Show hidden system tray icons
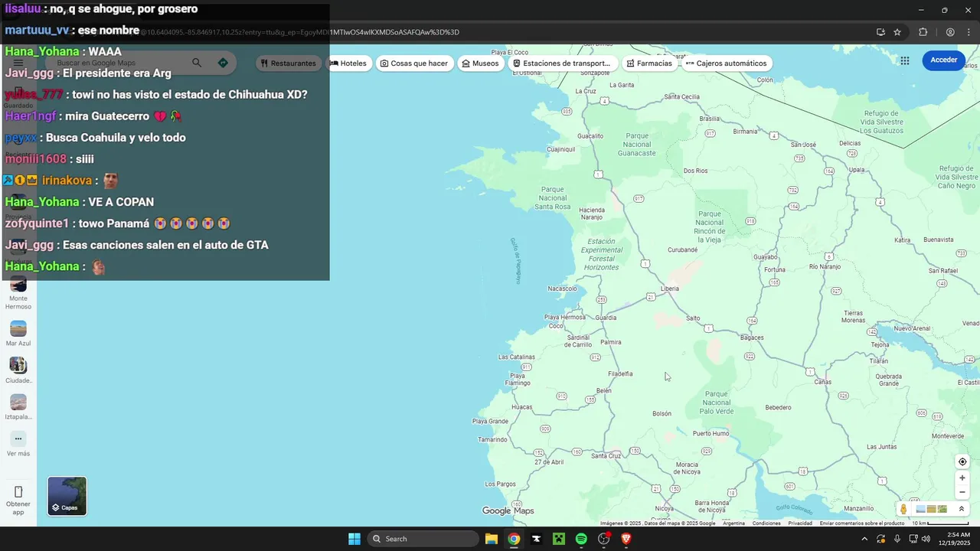980x551 pixels. pos(864,539)
